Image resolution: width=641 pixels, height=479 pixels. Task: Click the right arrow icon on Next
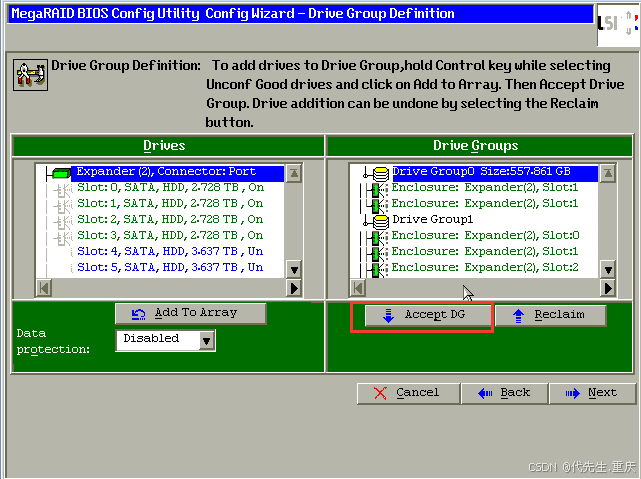572,393
